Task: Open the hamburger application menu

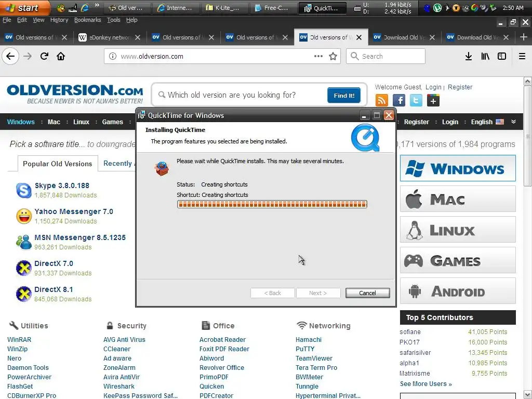Action: coord(522,56)
